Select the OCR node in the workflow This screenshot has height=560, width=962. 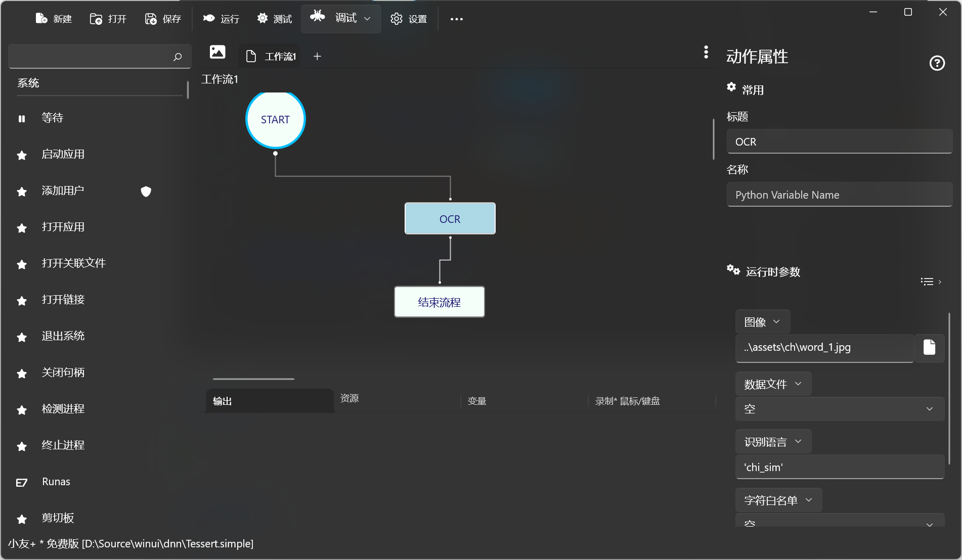(x=450, y=219)
